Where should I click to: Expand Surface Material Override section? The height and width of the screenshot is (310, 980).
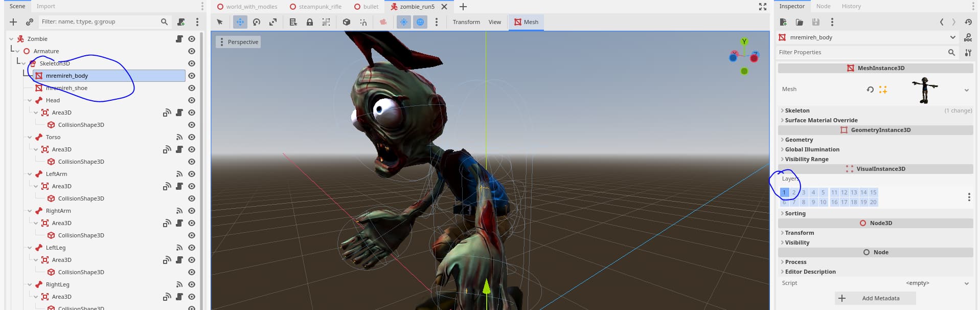(821, 120)
